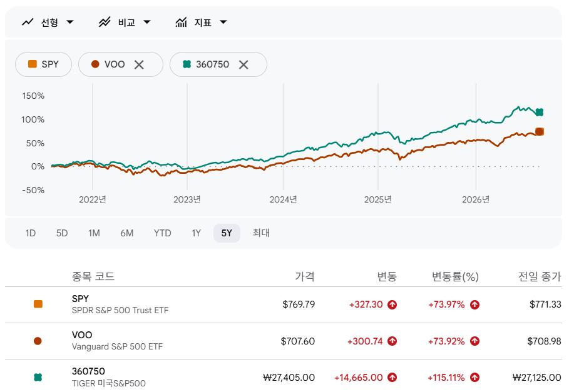Click the line chart icon next to 선형

coord(28,23)
